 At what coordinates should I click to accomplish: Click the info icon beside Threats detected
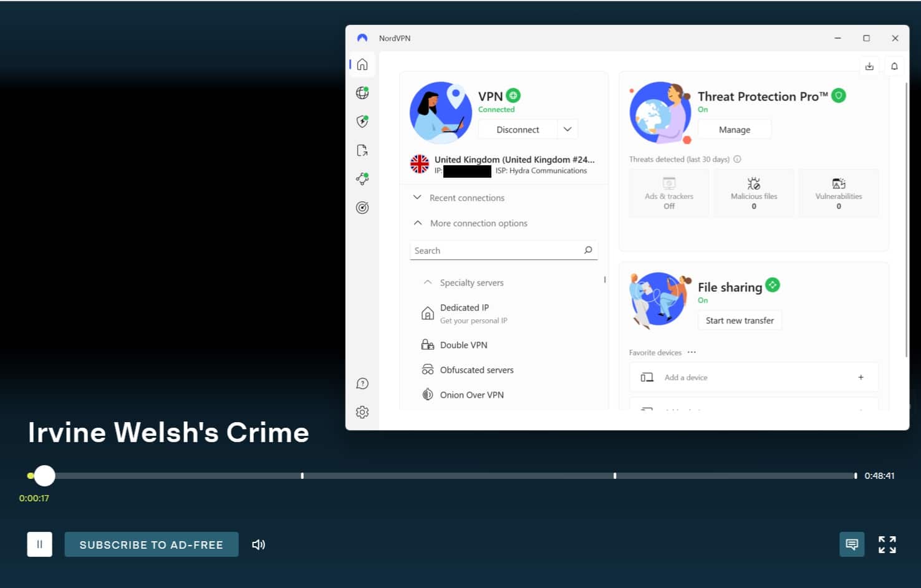737,159
